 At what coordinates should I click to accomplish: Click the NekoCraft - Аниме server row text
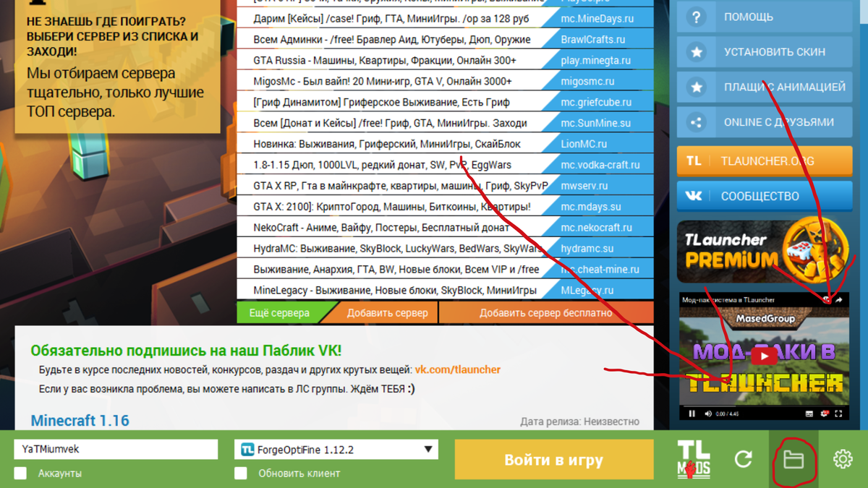[x=381, y=228]
